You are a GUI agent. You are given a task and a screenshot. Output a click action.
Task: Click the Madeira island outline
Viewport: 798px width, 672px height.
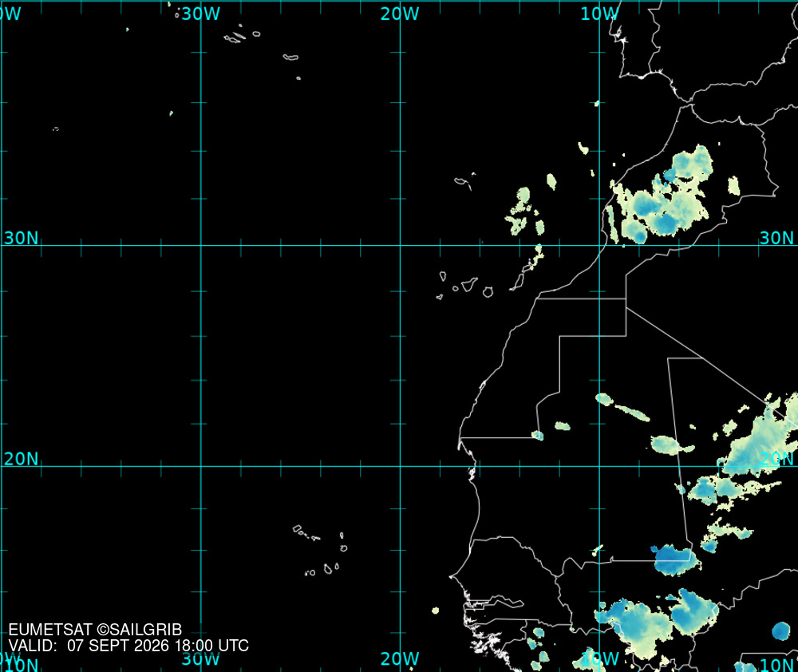[464, 181]
